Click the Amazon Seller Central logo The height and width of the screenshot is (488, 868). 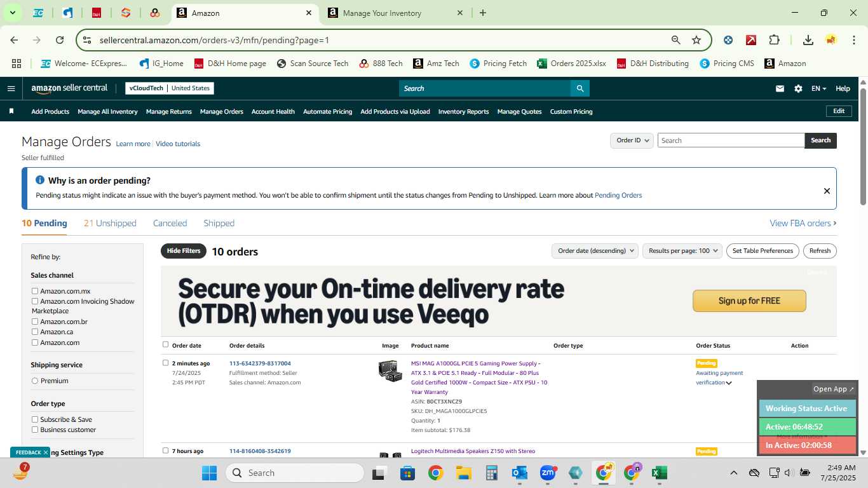coord(69,88)
